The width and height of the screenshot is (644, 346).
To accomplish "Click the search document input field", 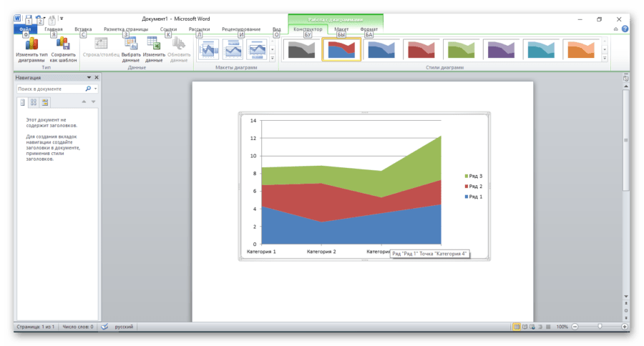I will 50,89.
